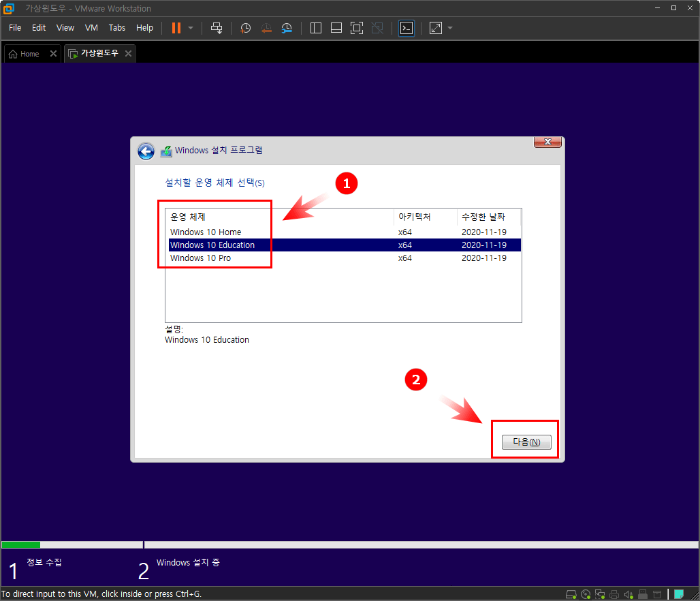Click the 아키텍처 column header
The height and width of the screenshot is (601, 700).
(426, 217)
